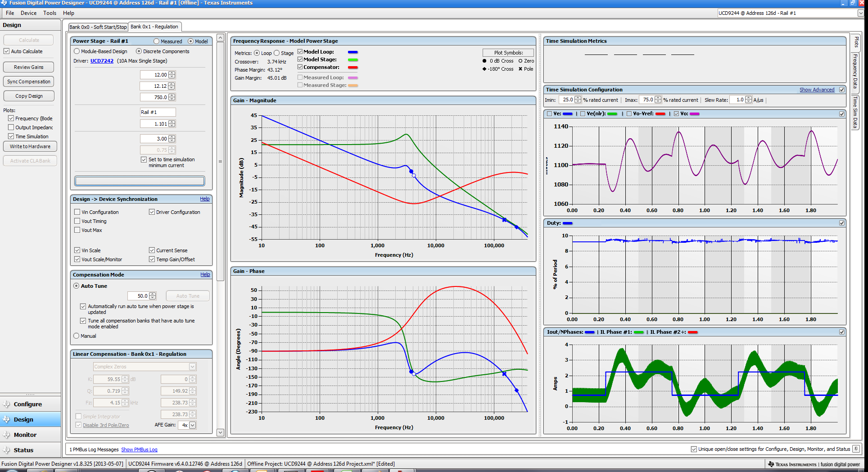Collapse the Ve/Vo voltage plot panel
The height and width of the screenshot is (472, 868).
(841, 114)
